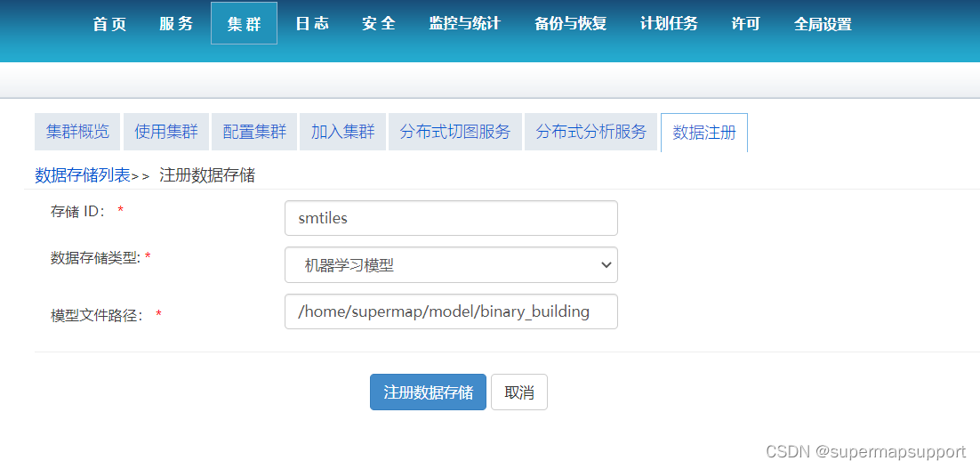The height and width of the screenshot is (469, 980).
Task: Open the 备份与恢复 menu item
Action: [x=571, y=24]
